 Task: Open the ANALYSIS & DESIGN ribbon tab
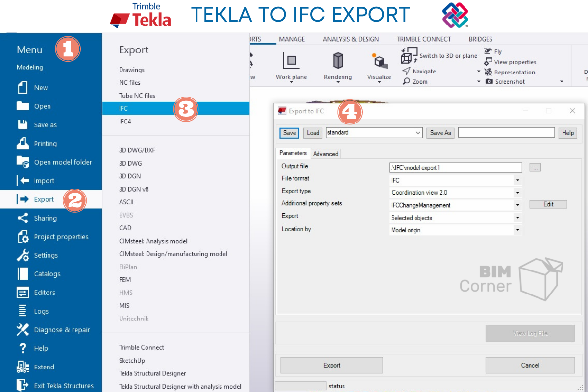(x=351, y=39)
